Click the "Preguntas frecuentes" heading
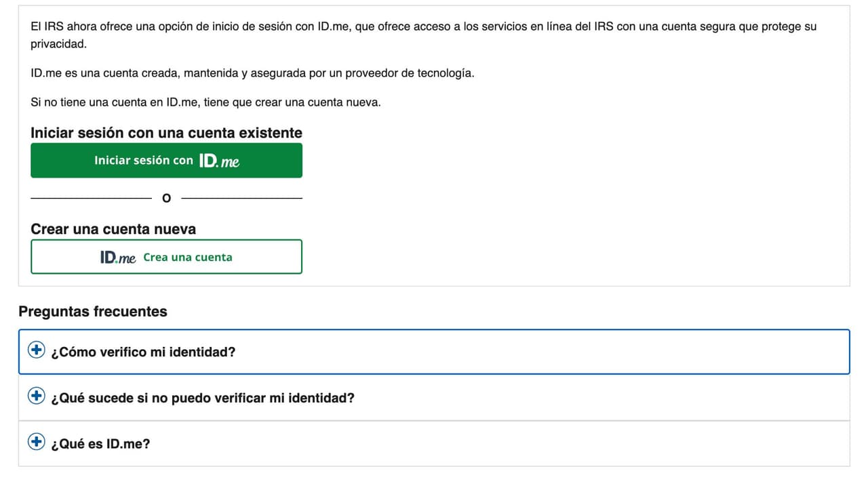The width and height of the screenshot is (868, 488). pos(93,311)
